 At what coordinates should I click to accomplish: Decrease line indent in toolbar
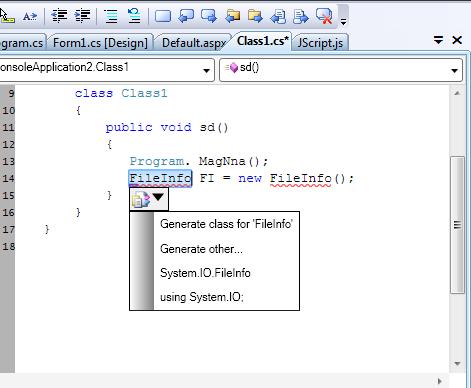point(59,16)
